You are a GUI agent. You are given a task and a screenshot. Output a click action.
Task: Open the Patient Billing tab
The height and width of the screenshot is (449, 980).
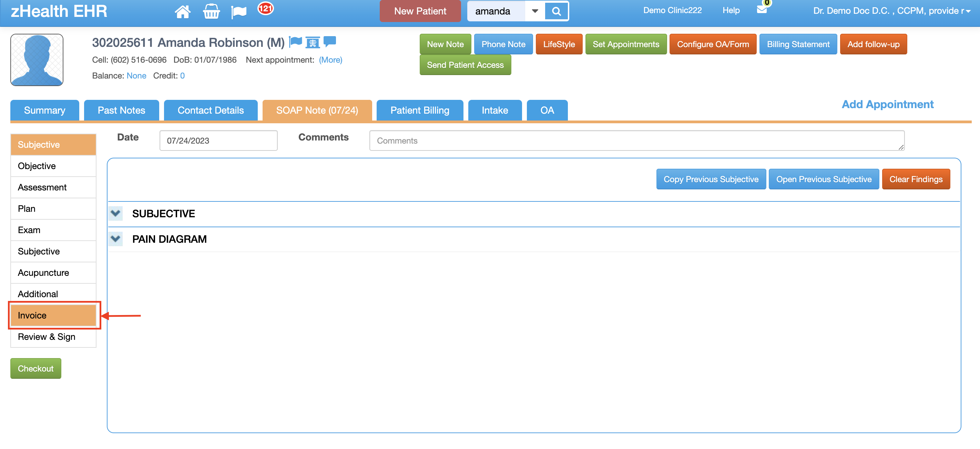(x=420, y=110)
